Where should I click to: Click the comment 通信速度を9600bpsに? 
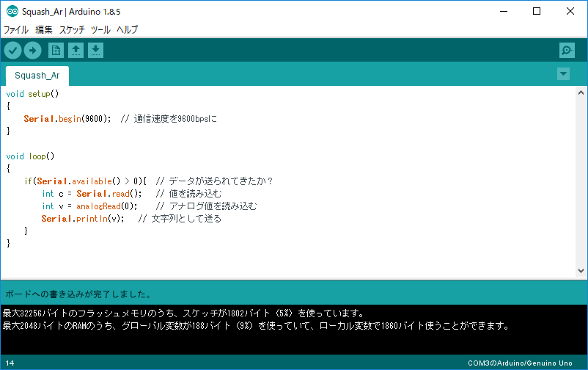tap(175, 119)
